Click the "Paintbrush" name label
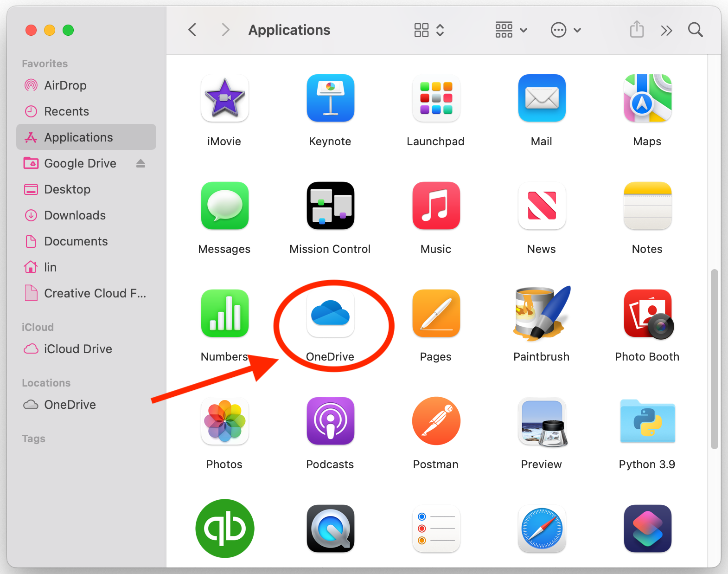The image size is (728, 574). pos(542,357)
